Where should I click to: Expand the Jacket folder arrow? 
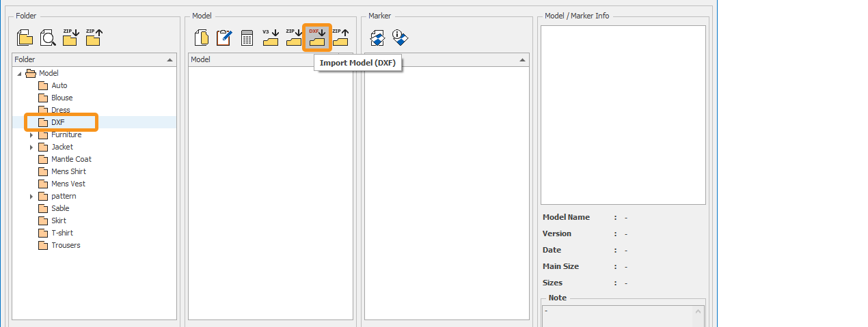(x=31, y=147)
